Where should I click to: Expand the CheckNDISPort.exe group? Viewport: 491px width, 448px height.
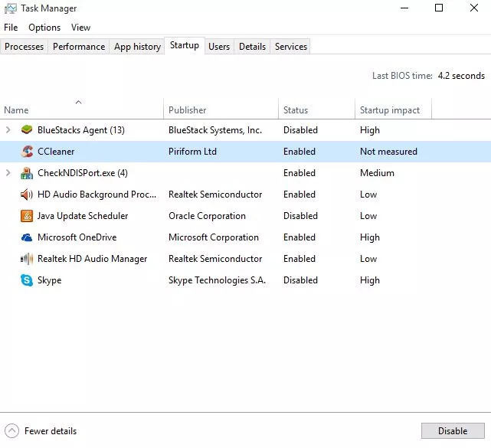click(x=8, y=173)
